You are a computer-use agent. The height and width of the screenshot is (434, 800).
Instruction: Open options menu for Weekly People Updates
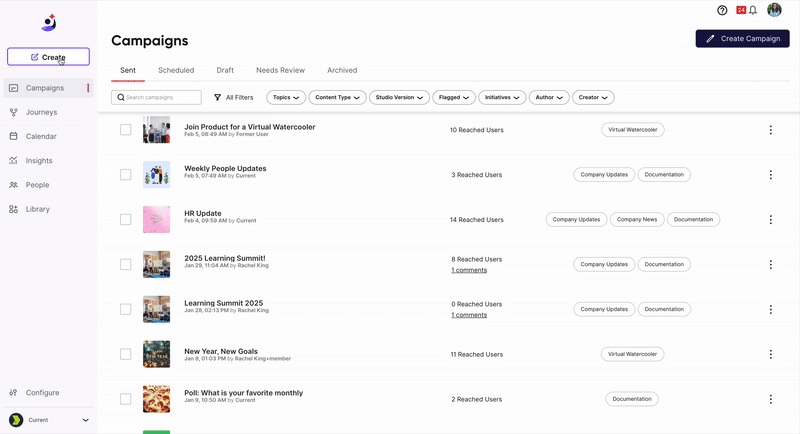770,175
